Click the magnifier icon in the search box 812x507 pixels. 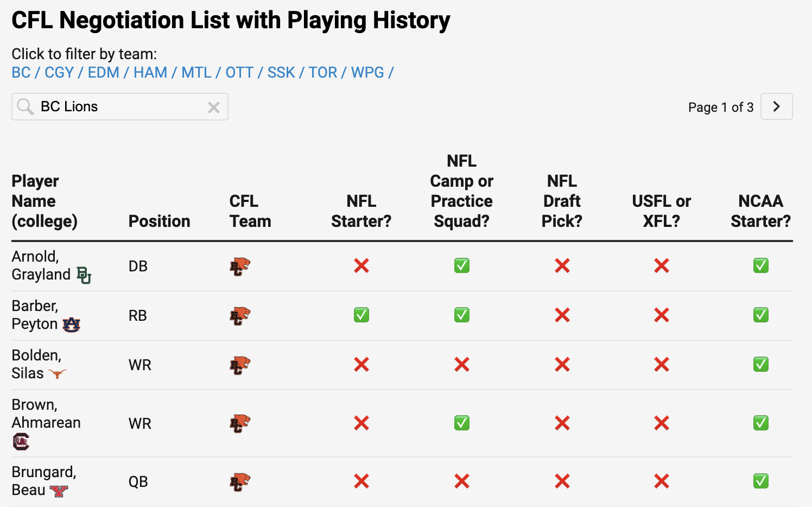pyautogui.click(x=25, y=106)
